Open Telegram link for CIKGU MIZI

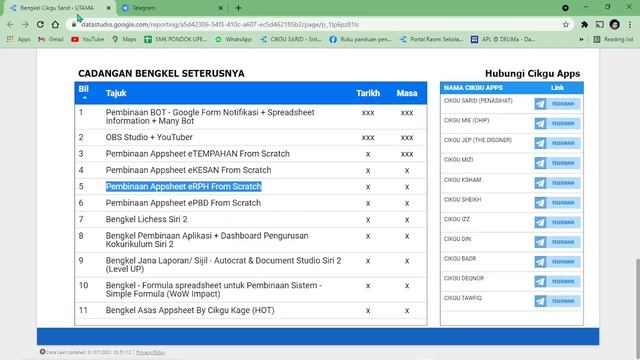coord(557,163)
